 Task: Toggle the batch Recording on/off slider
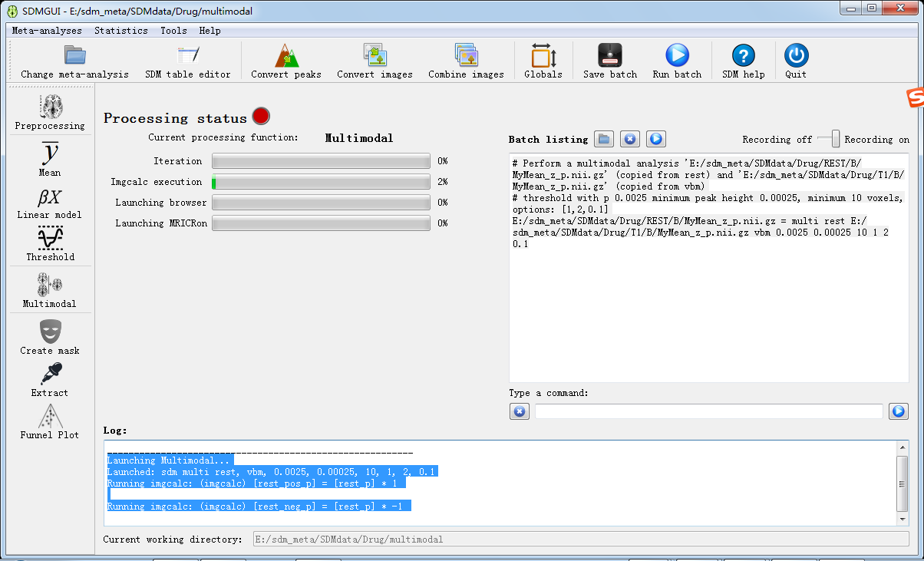point(828,139)
